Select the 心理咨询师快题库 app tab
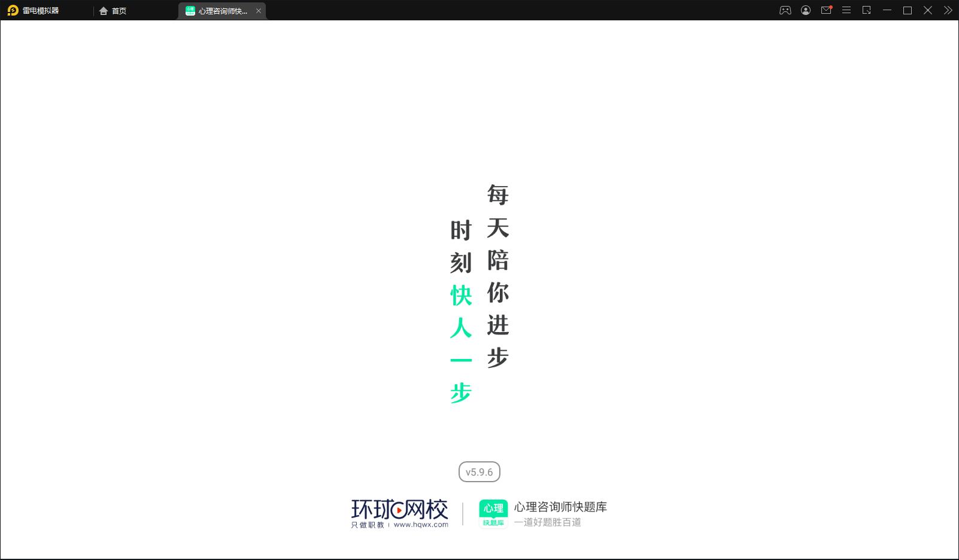The image size is (959, 560). 221,10
